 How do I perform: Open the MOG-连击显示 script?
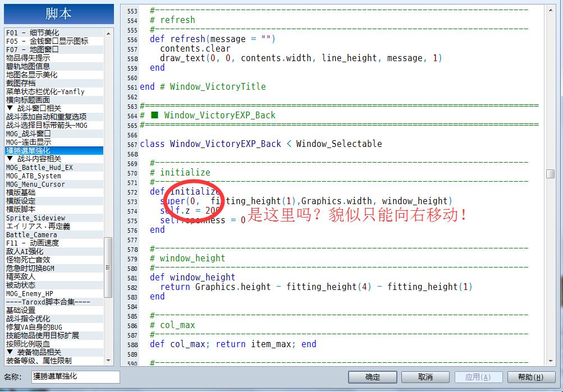click(54, 142)
